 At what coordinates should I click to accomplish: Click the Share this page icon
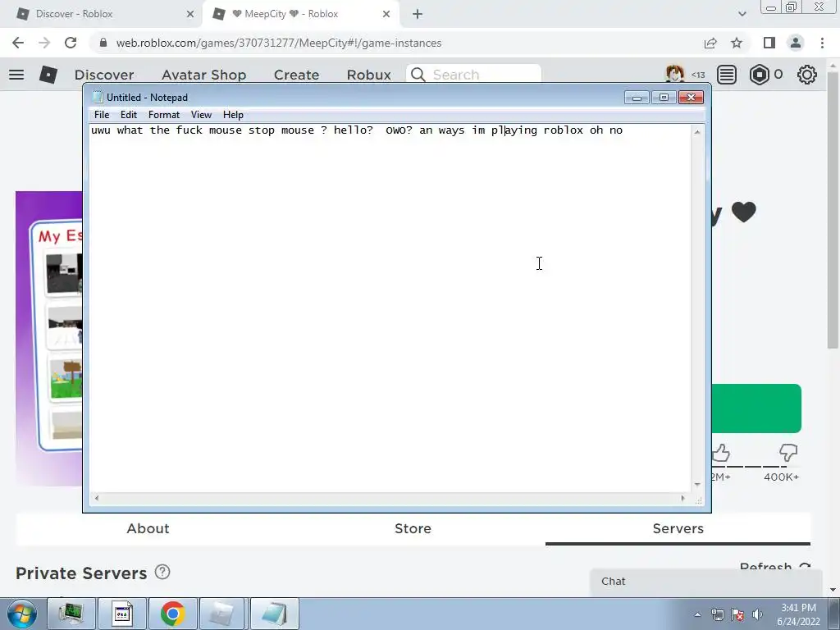point(710,43)
